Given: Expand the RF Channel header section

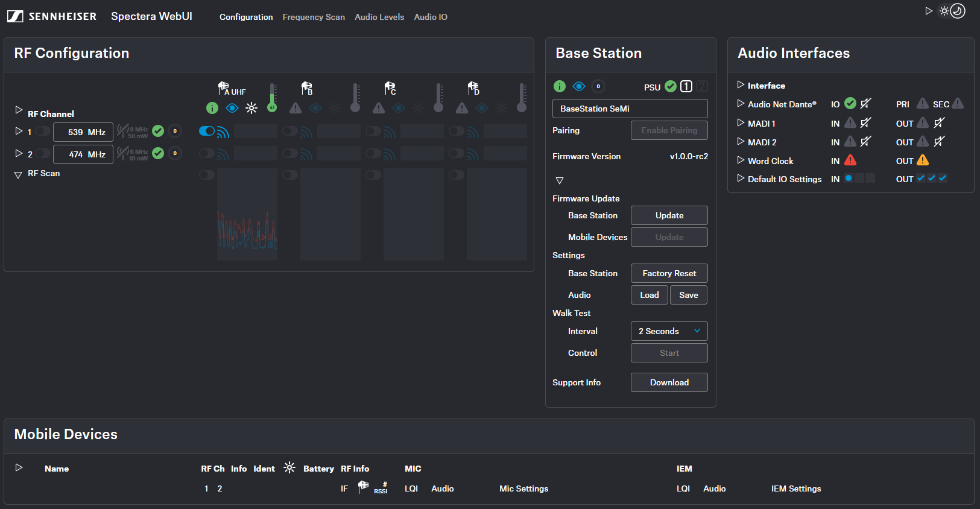Looking at the screenshot, I should point(19,110).
